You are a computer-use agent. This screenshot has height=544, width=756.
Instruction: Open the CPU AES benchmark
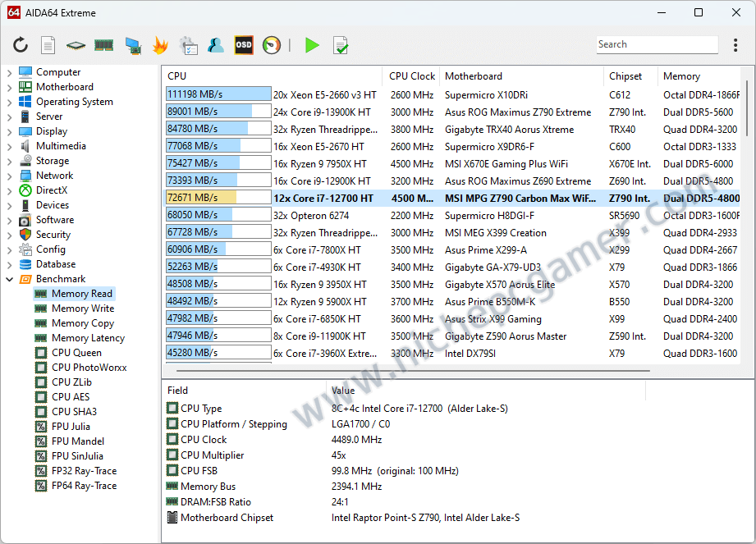(71, 397)
